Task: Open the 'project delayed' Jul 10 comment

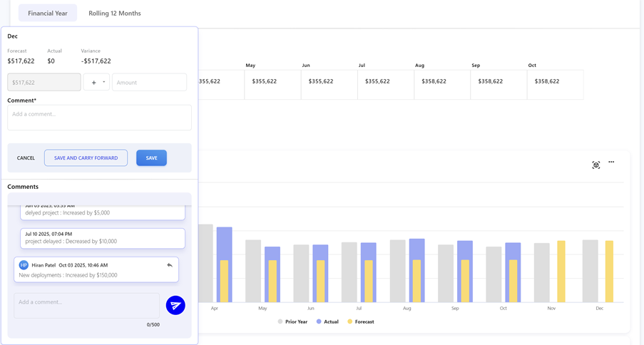Action: coord(103,238)
